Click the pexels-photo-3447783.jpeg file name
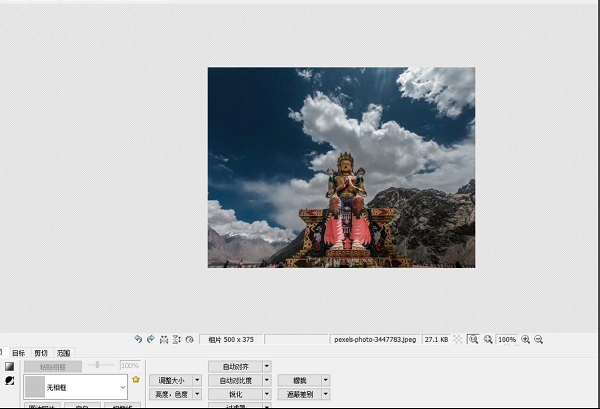This screenshot has height=409, width=600. pyautogui.click(x=375, y=339)
